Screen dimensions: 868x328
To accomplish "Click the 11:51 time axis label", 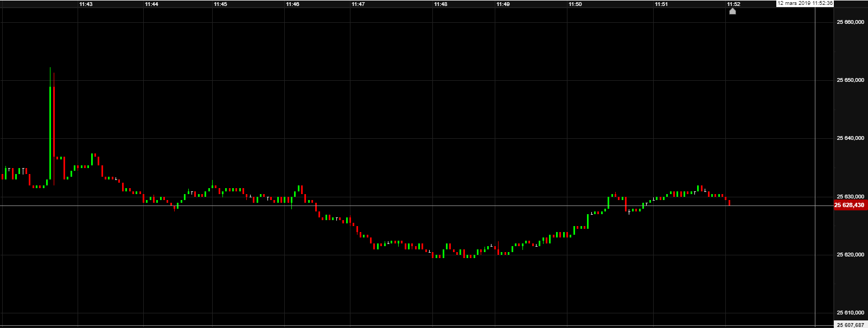I will click(661, 4).
